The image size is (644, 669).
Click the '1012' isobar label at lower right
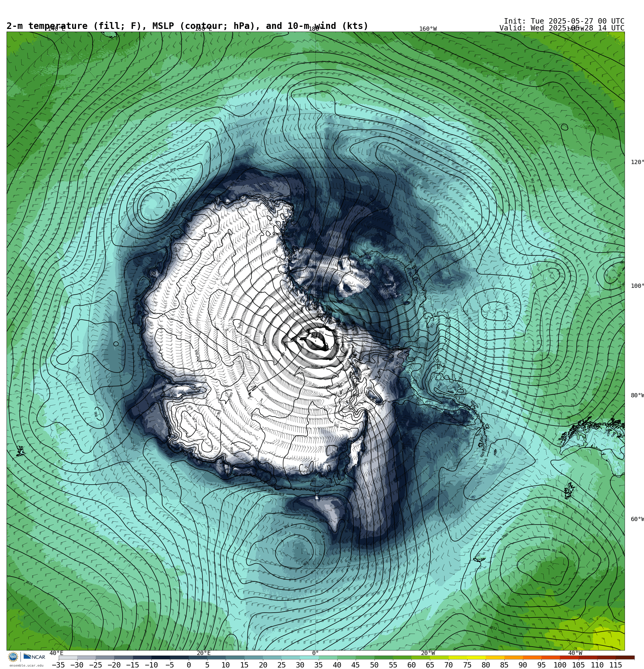point(493,628)
